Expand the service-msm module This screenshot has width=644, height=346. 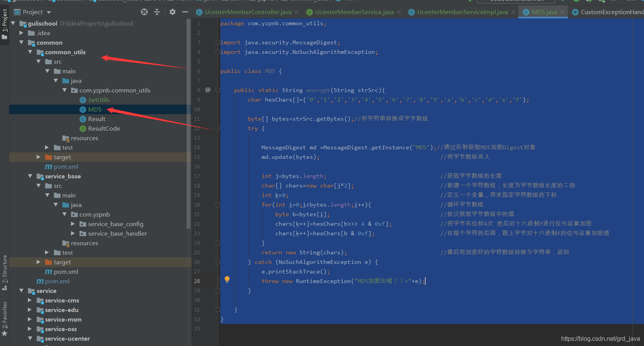pos(30,319)
